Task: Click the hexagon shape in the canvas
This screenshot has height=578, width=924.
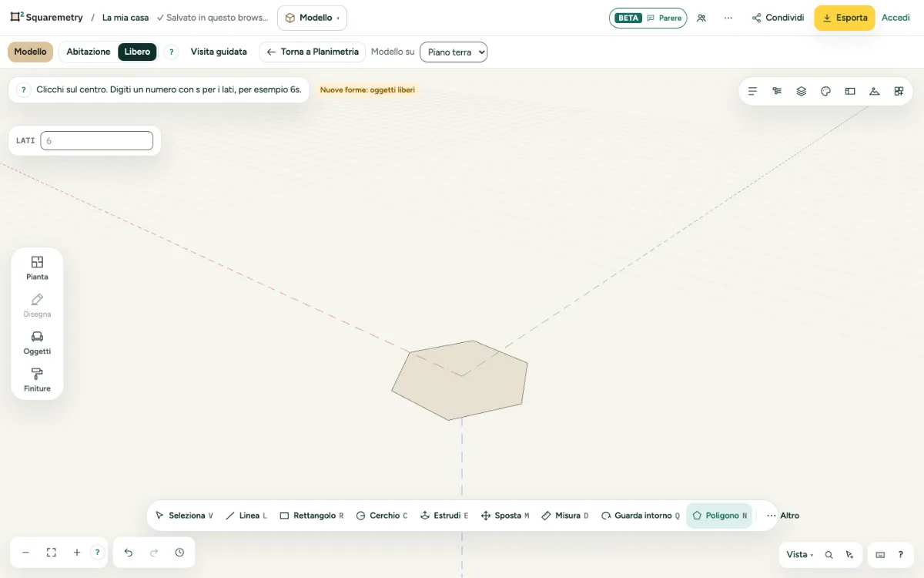Action: (460, 381)
